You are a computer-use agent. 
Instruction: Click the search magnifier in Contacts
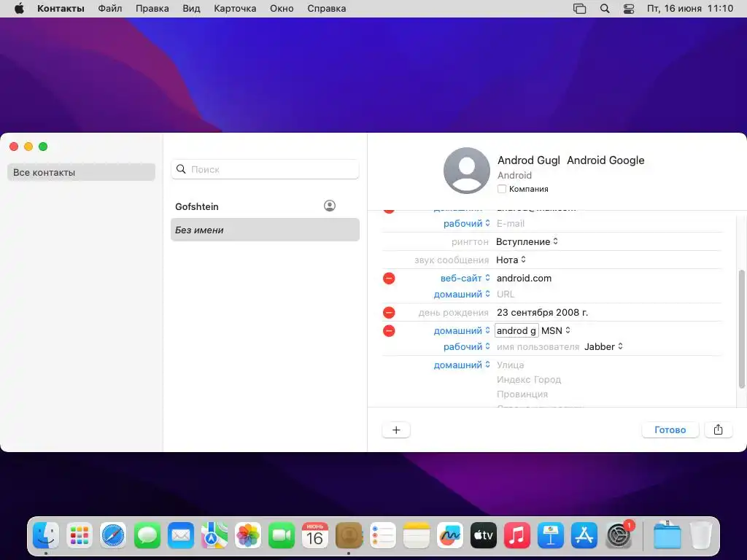(181, 169)
